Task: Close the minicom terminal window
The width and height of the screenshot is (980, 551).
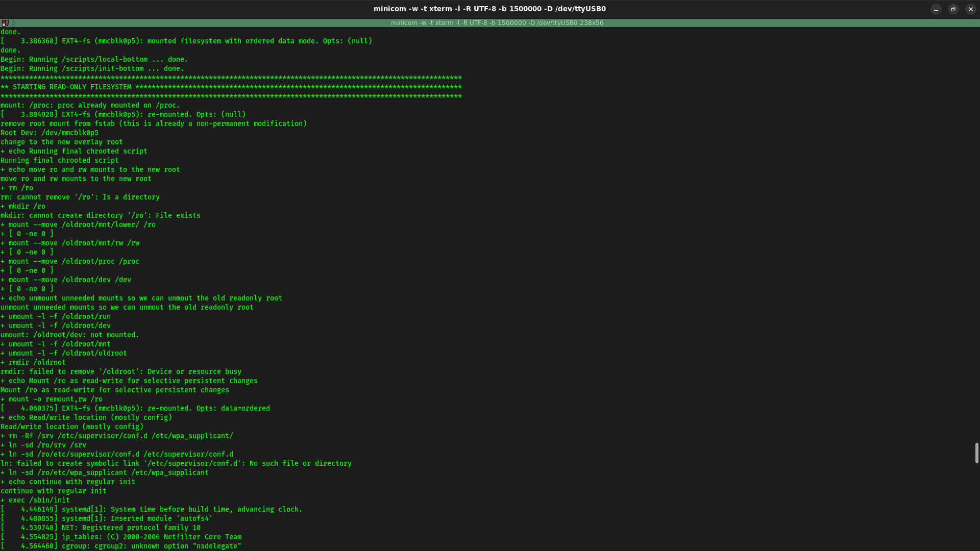Action: click(x=970, y=9)
